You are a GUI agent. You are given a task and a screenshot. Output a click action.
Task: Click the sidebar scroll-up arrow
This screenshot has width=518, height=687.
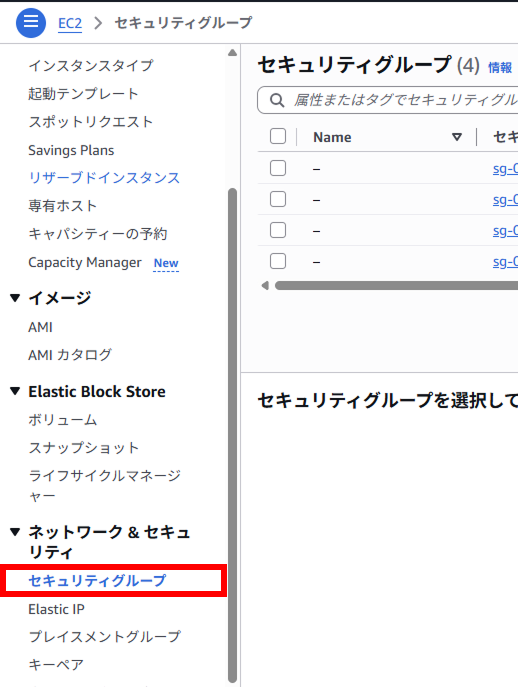[232, 53]
